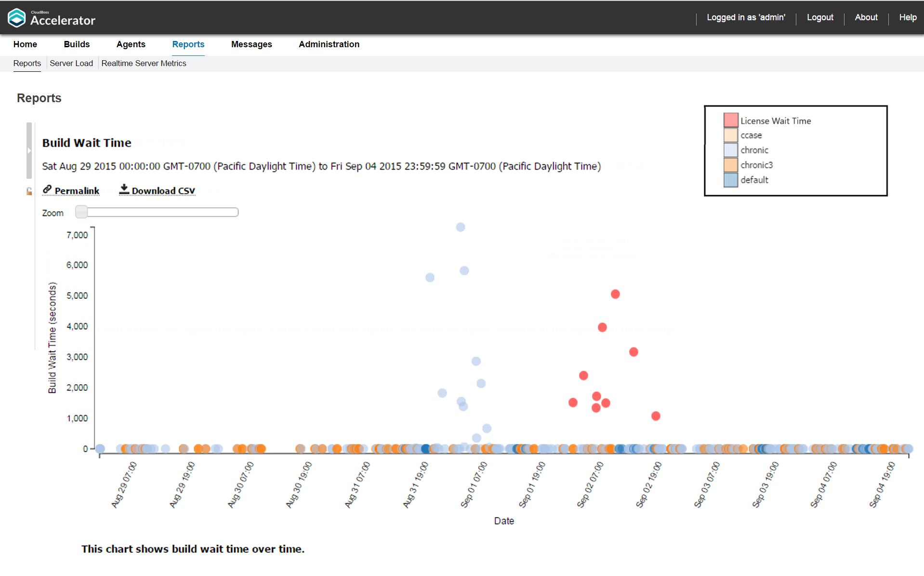Screen dimensions: 924x576
Task: Click the Permalink link
Action: point(77,191)
